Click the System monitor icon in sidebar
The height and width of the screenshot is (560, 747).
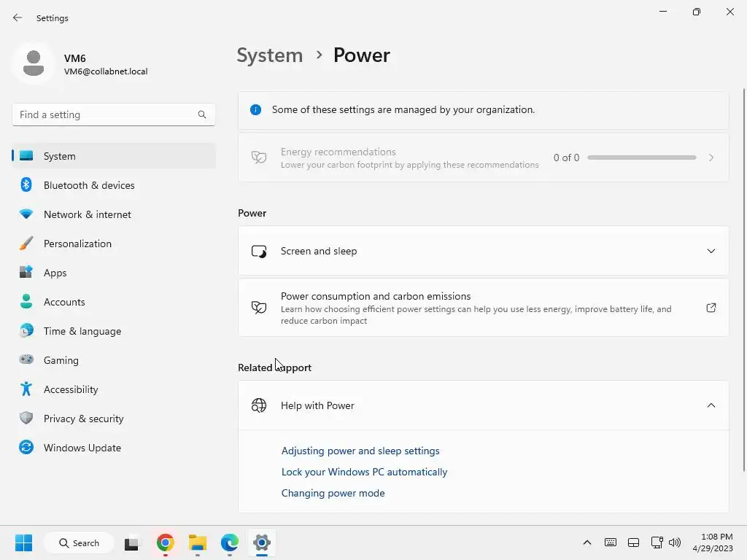tap(26, 156)
